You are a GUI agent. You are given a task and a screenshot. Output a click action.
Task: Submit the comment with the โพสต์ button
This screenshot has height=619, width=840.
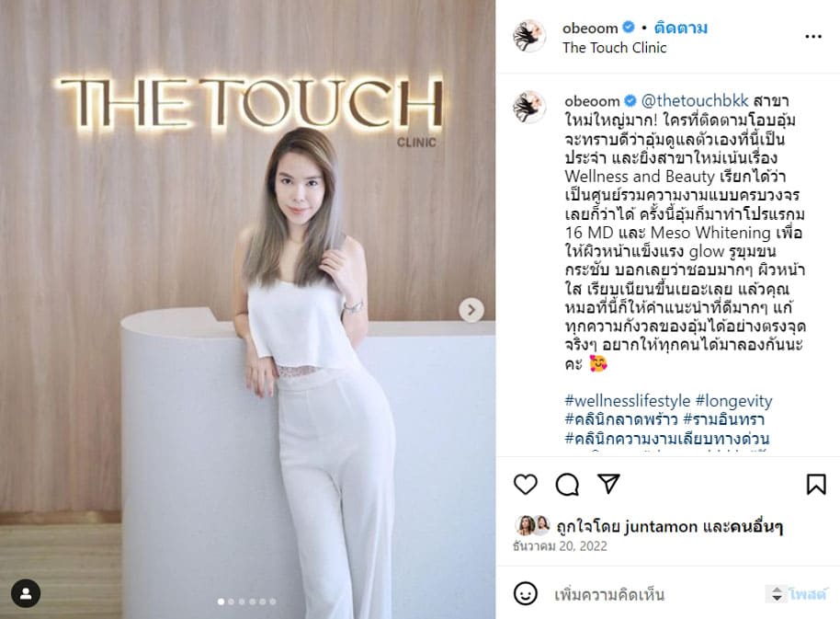tap(807, 594)
